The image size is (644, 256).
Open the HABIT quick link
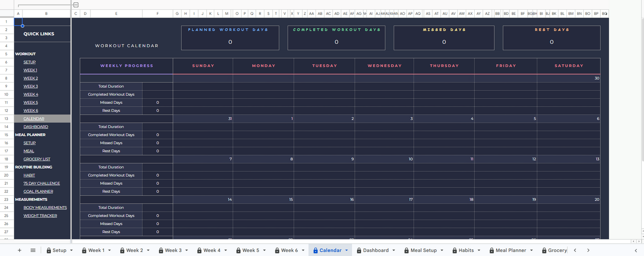pos(29,175)
